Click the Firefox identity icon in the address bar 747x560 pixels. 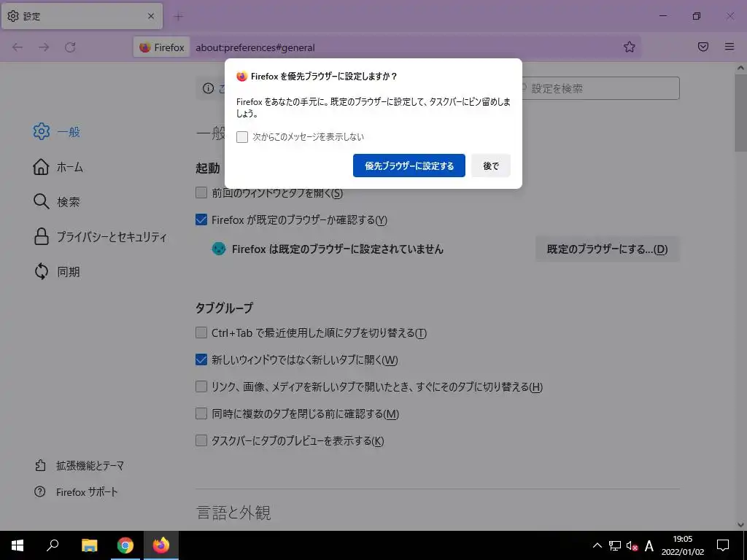coord(161,47)
